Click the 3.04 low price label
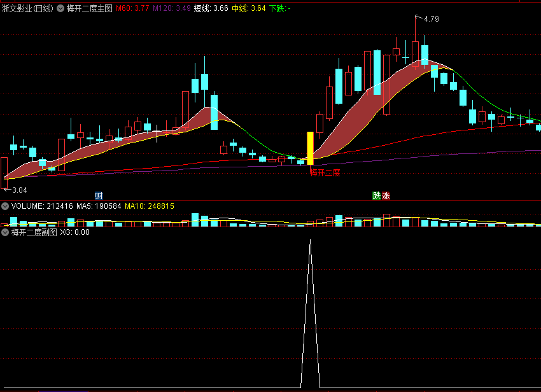The image size is (541, 392). [x=20, y=190]
